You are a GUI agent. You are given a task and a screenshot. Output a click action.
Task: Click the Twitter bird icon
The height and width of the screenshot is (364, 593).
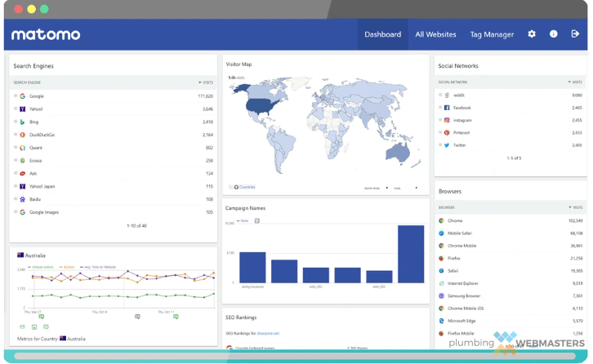tap(447, 145)
